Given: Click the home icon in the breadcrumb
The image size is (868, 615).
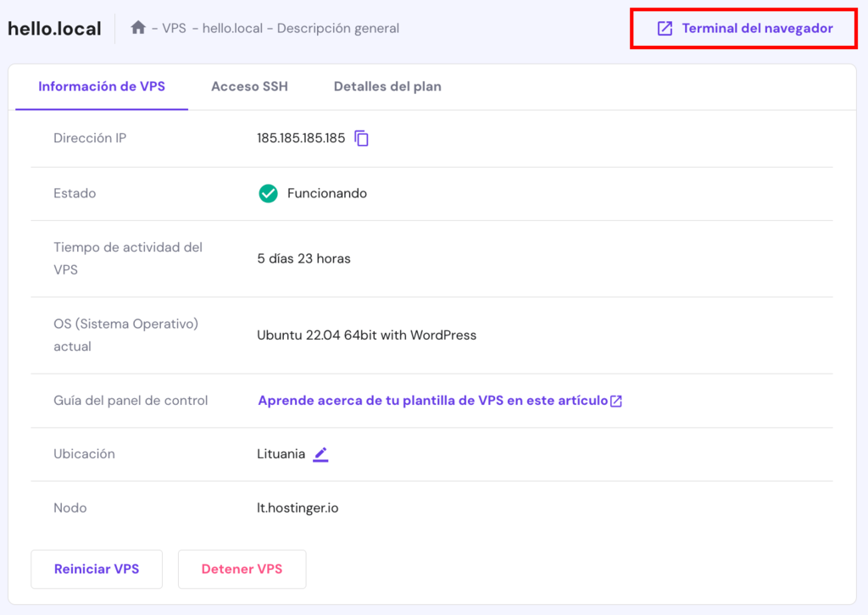Looking at the screenshot, I should 138,28.
